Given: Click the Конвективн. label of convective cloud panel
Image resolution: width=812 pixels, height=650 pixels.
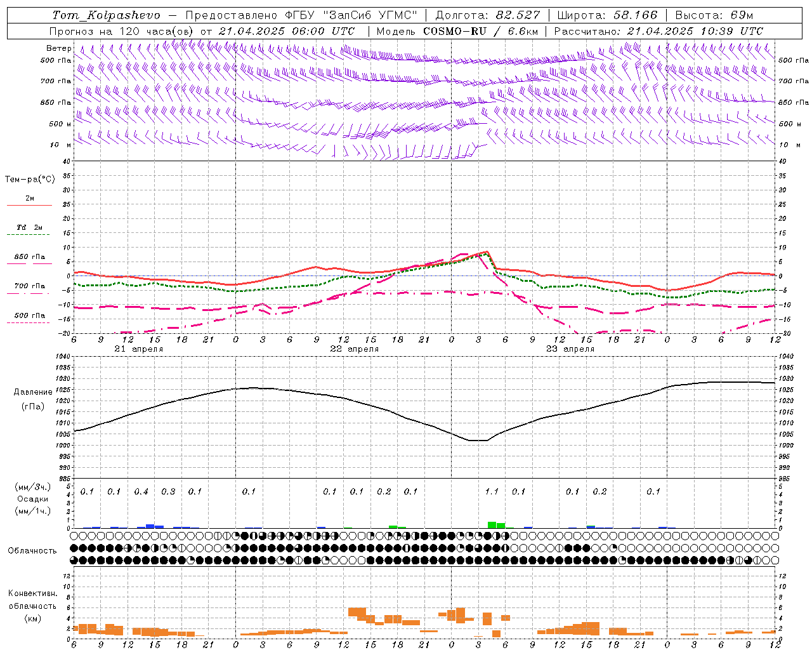Looking at the screenshot, I should [33, 594].
